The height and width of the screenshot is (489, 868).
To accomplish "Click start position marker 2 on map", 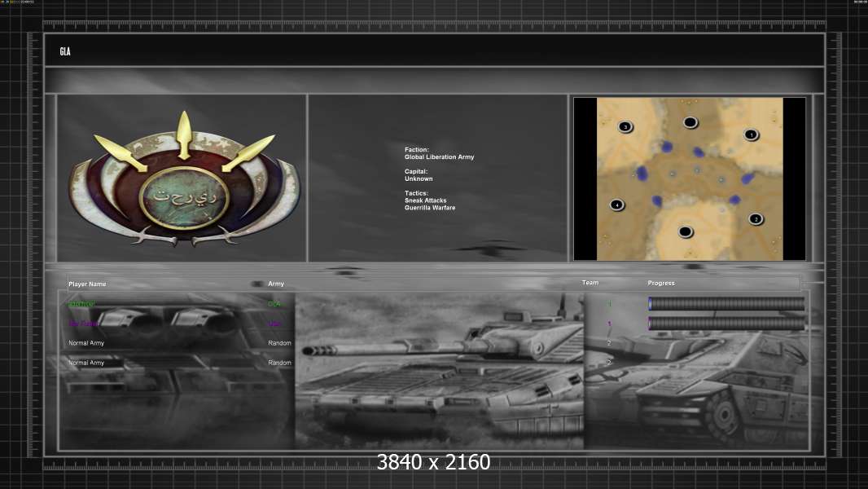I will pyautogui.click(x=755, y=218).
